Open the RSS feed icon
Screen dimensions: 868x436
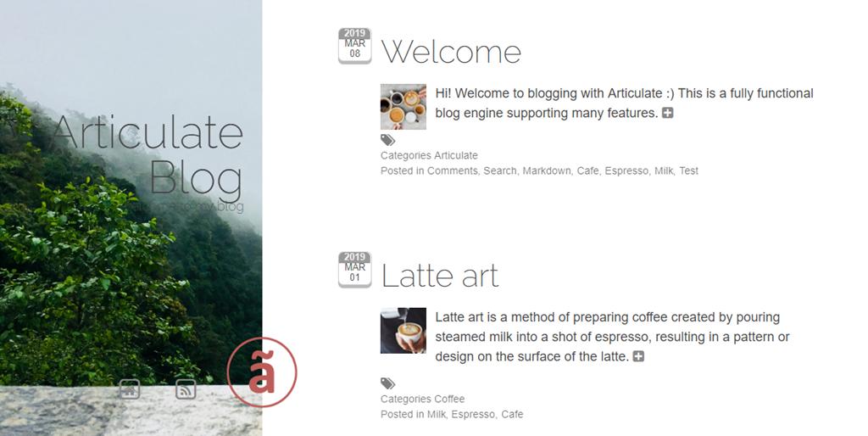186,389
